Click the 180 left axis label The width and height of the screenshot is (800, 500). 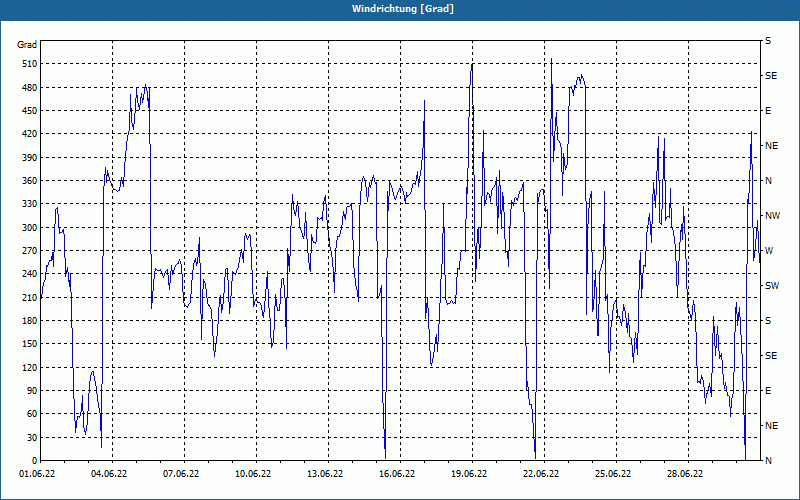[x=30, y=320]
